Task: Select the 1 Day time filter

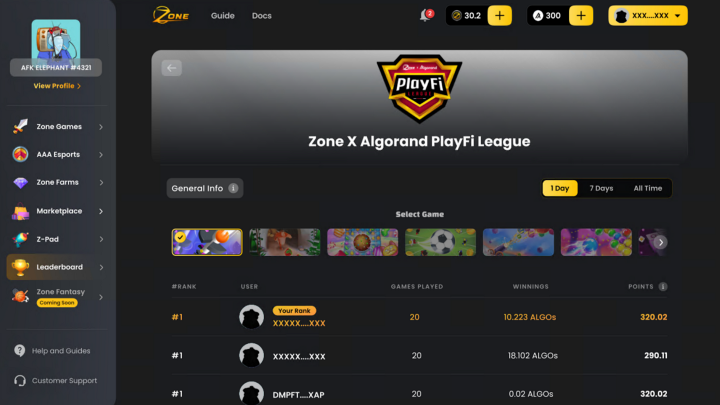Action: click(560, 188)
